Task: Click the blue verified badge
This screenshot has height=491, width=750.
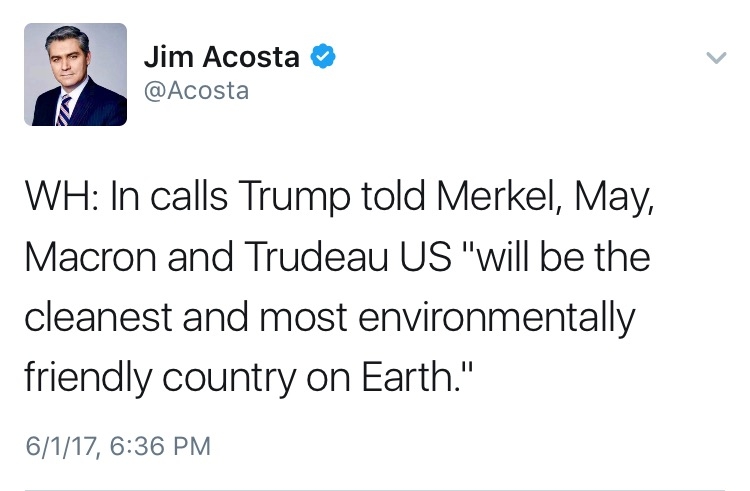Action: (322, 57)
